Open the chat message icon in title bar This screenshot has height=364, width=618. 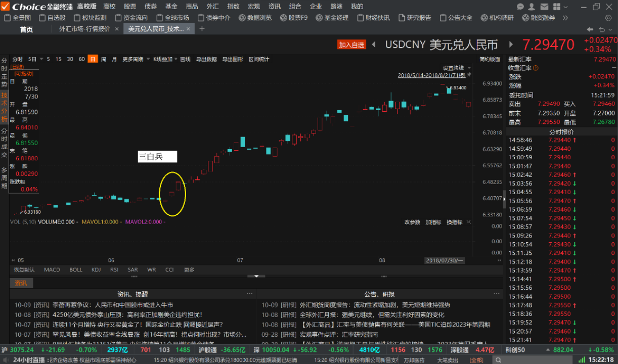(521, 7)
